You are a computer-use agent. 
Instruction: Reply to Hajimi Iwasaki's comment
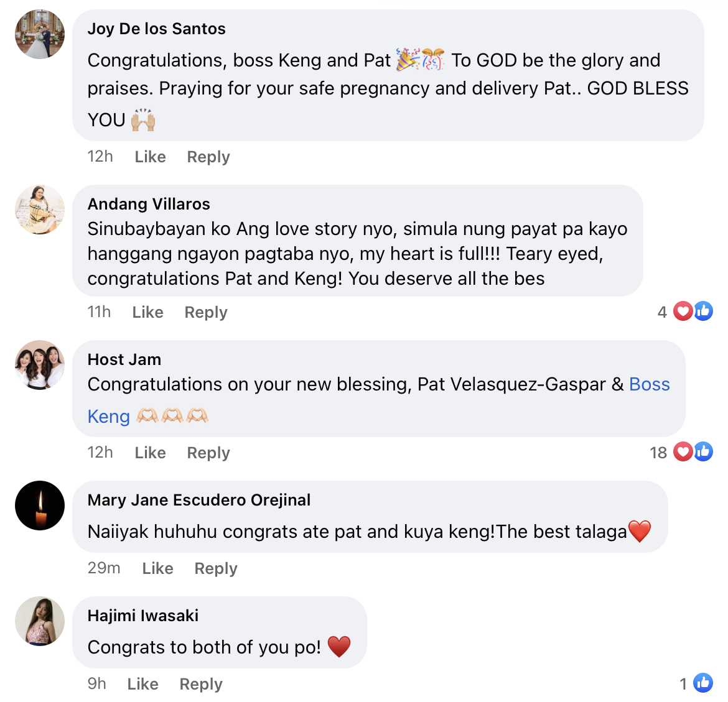[201, 684]
